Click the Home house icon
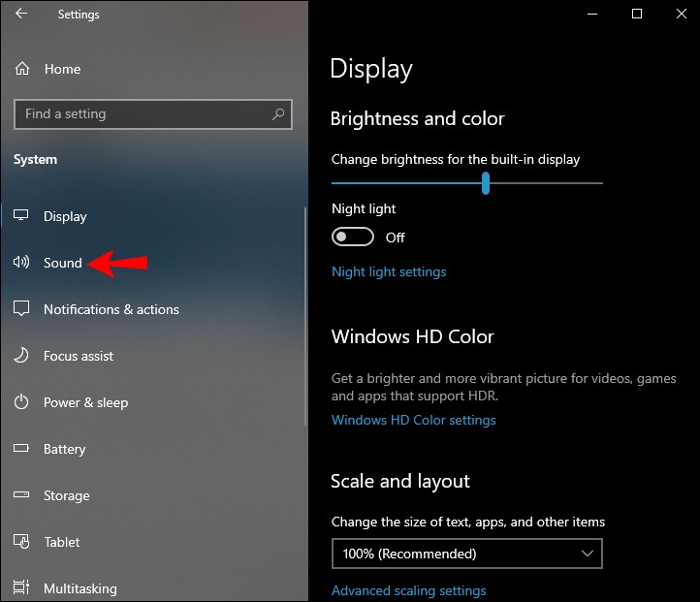This screenshot has width=700, height=602. coord(22,69)
